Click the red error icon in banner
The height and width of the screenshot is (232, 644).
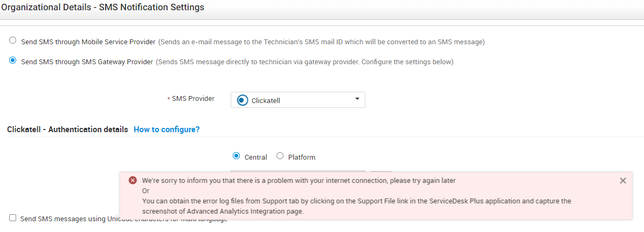133,180
